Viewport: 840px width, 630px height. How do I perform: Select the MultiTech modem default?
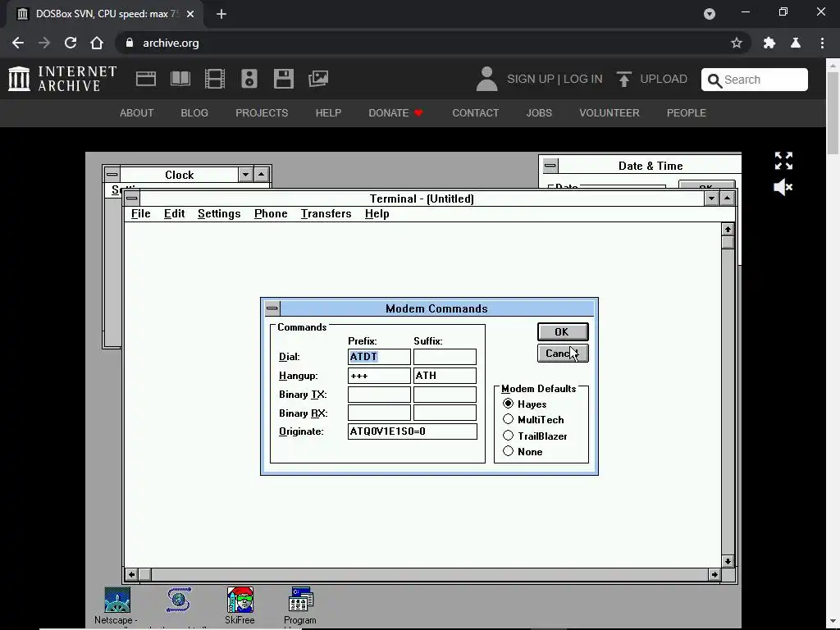[x=508, y=419]
